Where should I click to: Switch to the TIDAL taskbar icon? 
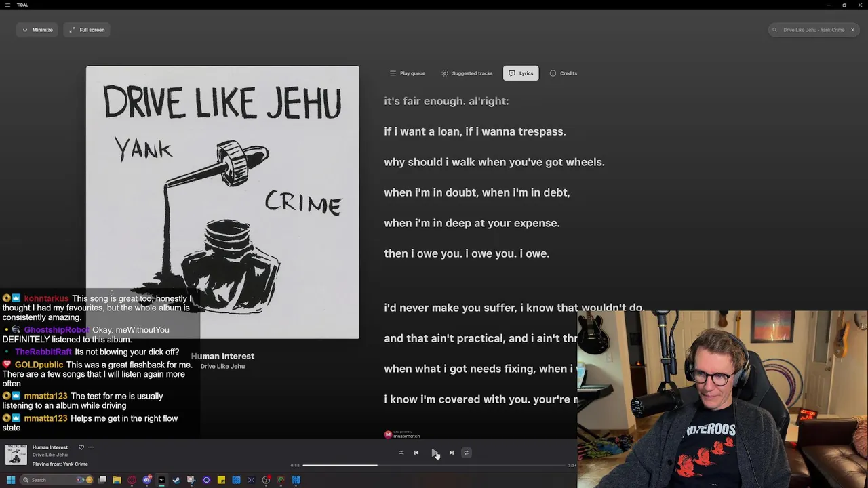pyautogui.click(x=161, y=480)
